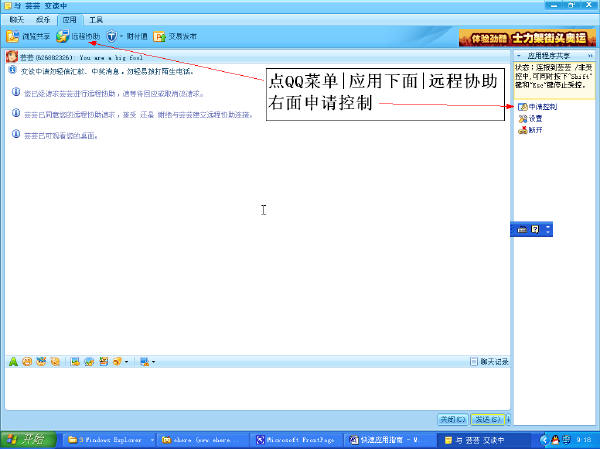The height and width of the screenshot is (449, 600).
Task: Click the blue shield 财付通 icon
Action: tap(111, 36)
